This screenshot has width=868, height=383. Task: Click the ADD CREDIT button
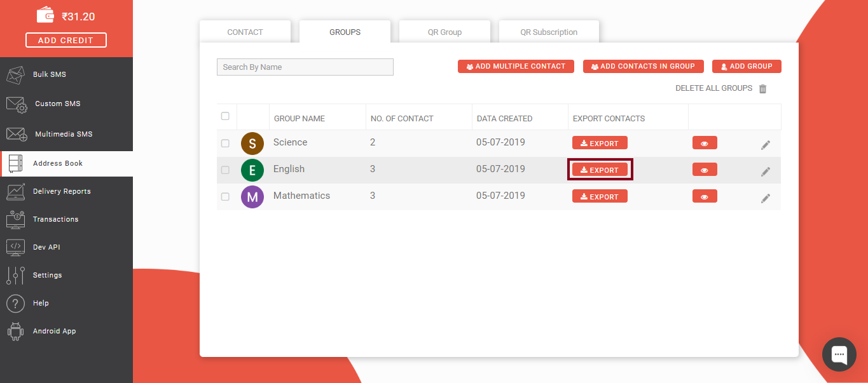point(66,40)
